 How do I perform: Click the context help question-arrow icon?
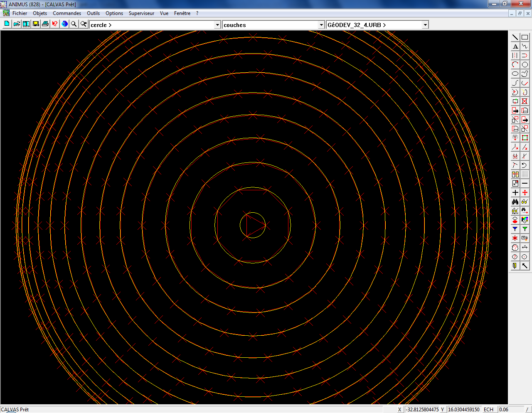[55, 24]
